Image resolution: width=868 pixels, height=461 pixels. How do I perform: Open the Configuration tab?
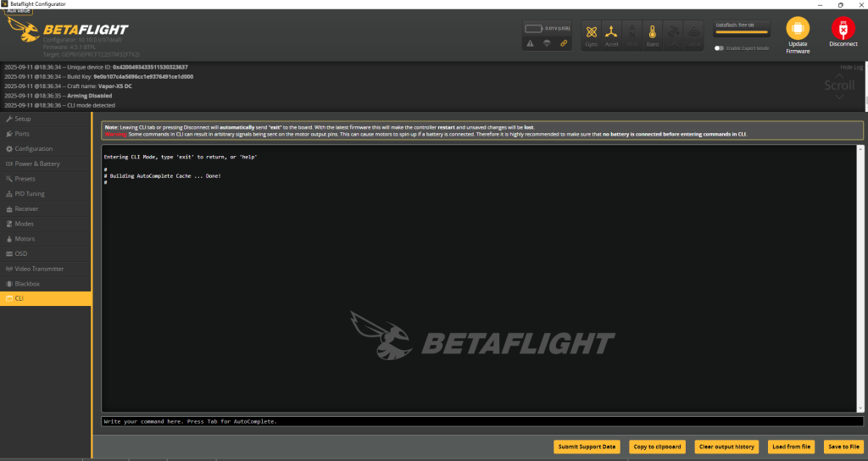[46, 149]
